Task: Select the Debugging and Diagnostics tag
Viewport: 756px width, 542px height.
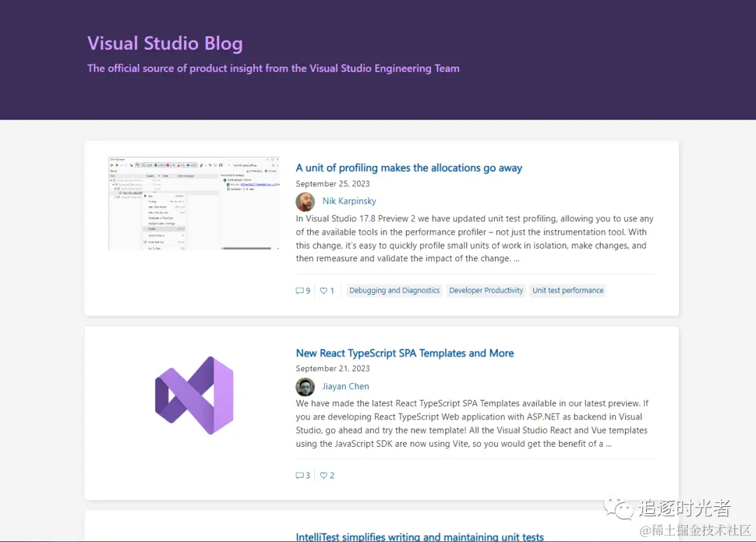Action: [394, 291]
